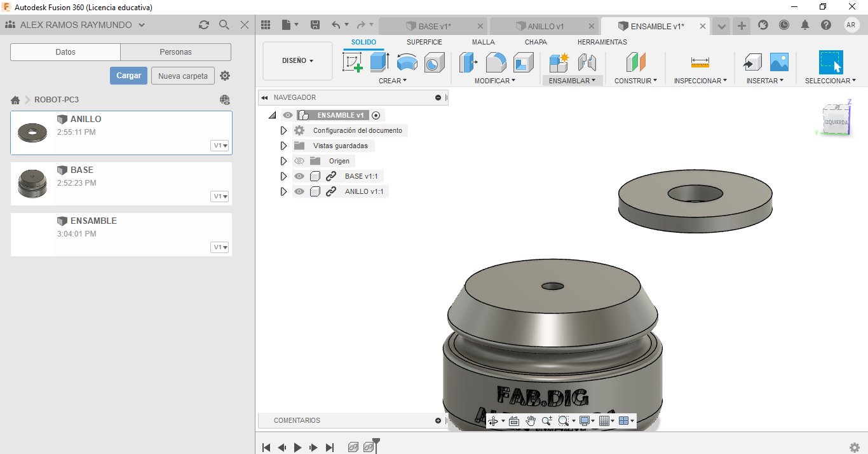Toggle visibility of ANILLO v1:1 component
Viewport: 868px width, 454px height.
click(x=299, y=191)
